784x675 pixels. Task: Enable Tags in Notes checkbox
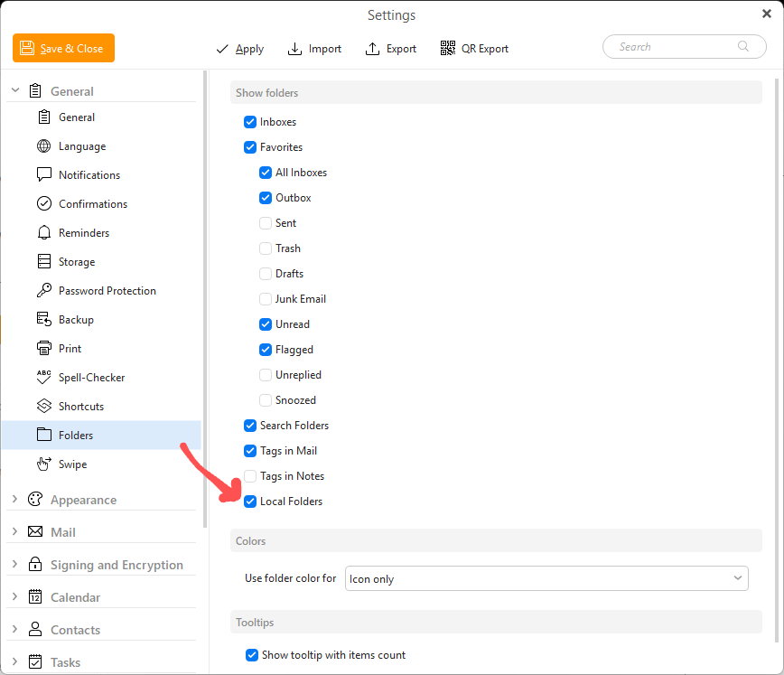tap(250, 476)
